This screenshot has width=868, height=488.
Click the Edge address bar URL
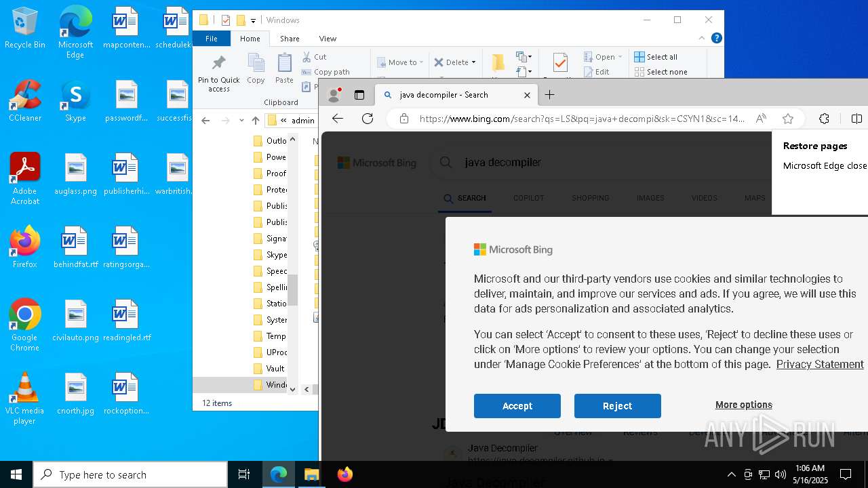click(x=582, y=119)
